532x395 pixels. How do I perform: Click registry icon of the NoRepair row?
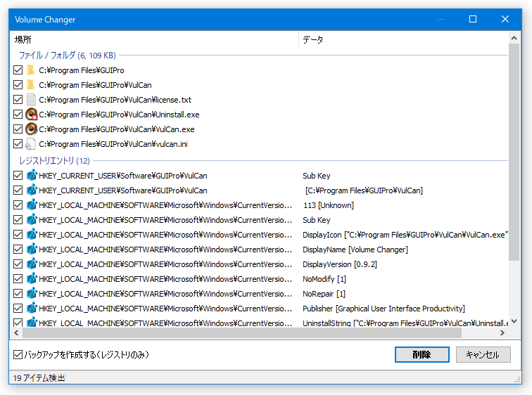coord(32,293)
